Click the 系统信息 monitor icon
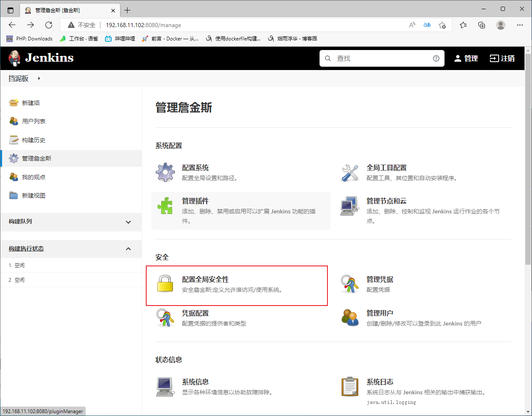Image resolution: width=532 pixels, height=416 pixels. point(165,386)
